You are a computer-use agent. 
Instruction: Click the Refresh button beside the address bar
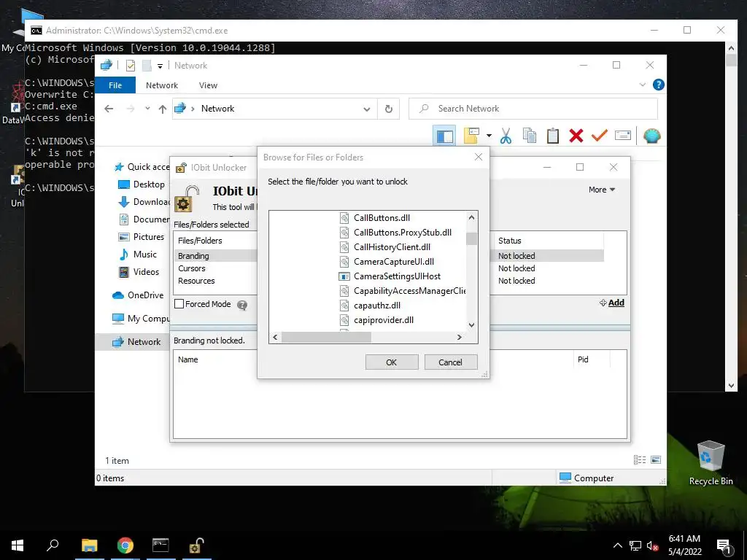click(x=389, y=109)
